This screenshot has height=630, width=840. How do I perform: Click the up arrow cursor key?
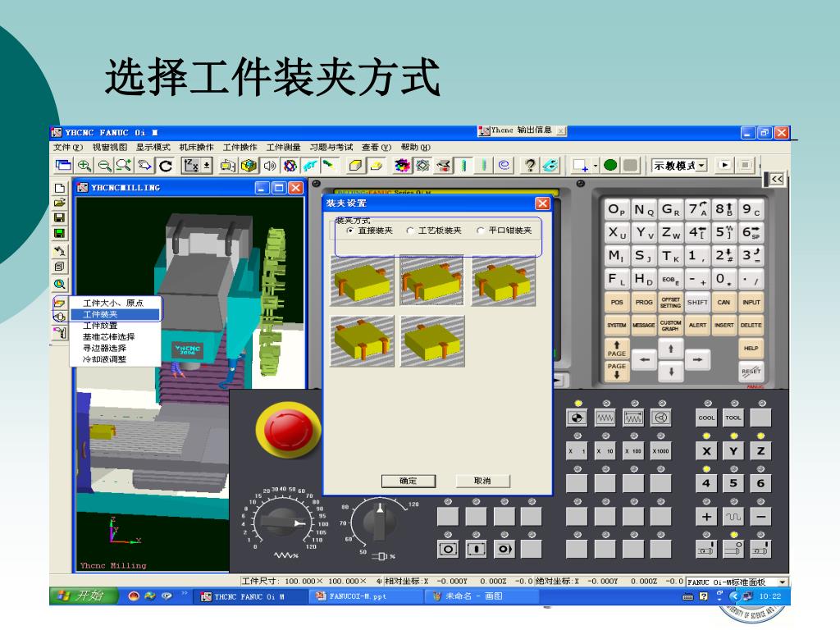pyautogui.click(x=671, y=349)
